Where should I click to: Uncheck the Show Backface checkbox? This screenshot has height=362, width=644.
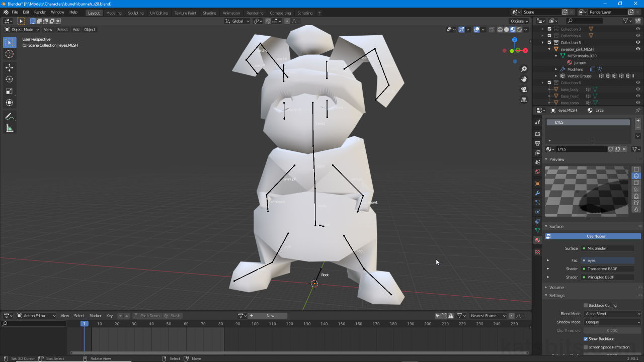[x=586, y=339]
